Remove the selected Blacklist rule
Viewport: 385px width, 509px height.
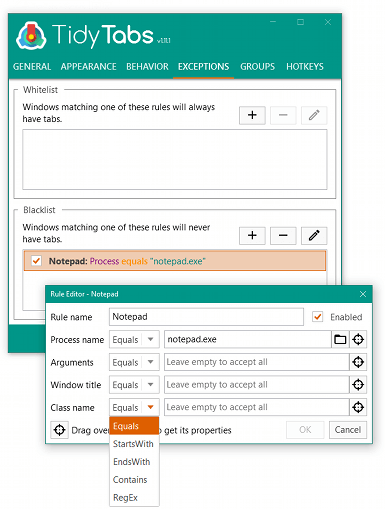(x=283, y=236)
